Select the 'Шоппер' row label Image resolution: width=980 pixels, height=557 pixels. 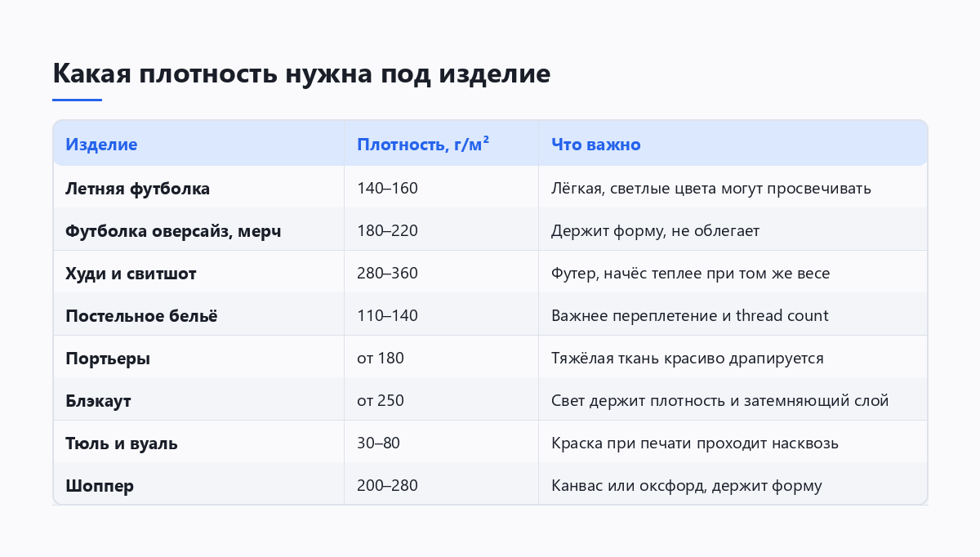[100, 486]
